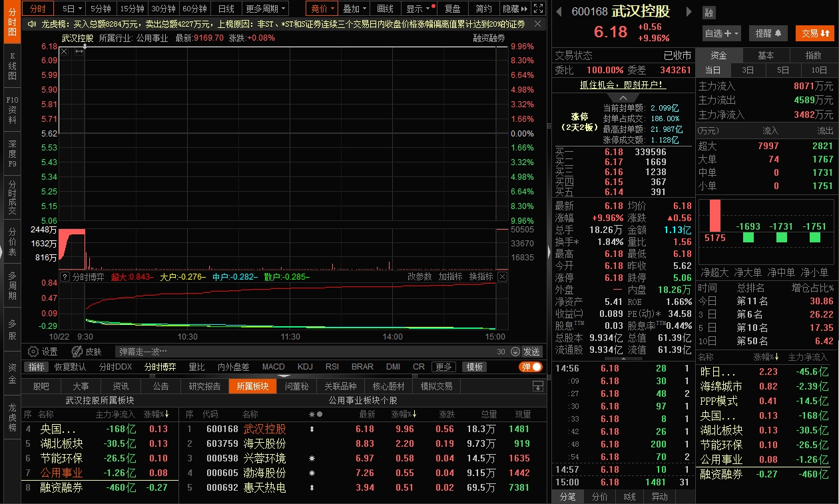Open the 研究报告 tab

(204, 386)
